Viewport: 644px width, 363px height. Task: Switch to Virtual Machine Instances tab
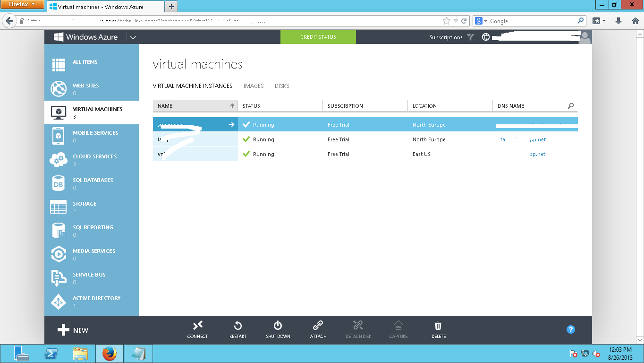(x=193, y=86)
